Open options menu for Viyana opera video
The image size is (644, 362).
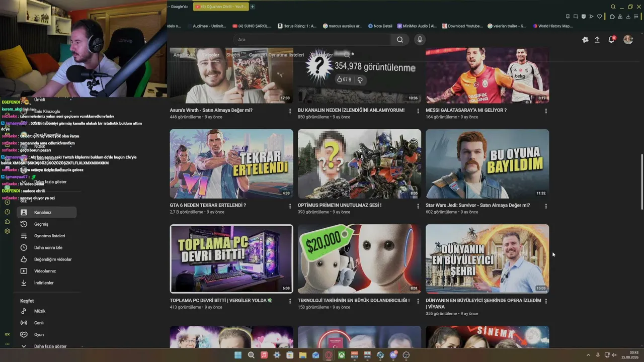[x=546, y=301]
